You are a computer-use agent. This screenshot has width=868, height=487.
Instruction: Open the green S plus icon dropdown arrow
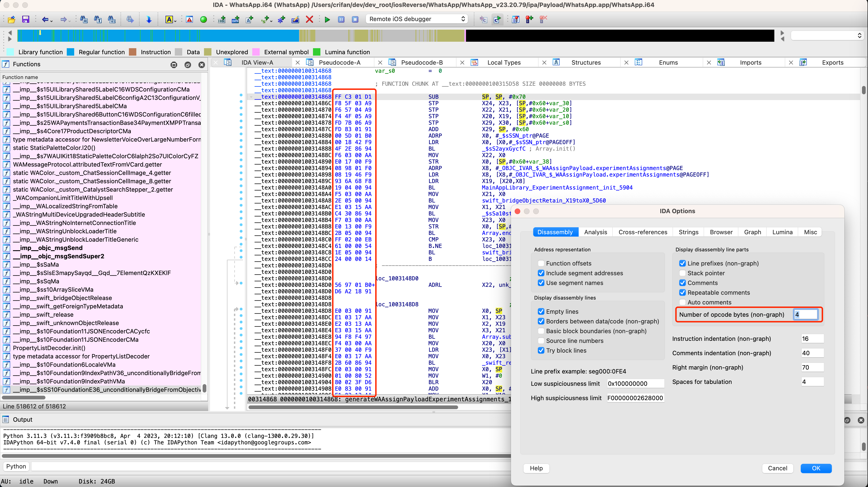tap(271, 21)
